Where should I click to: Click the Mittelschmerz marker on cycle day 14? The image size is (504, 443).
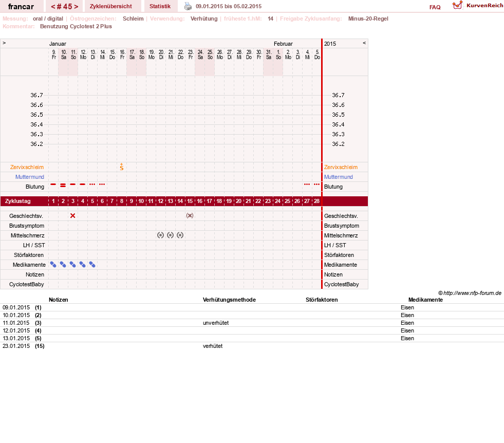coord(180,235)
